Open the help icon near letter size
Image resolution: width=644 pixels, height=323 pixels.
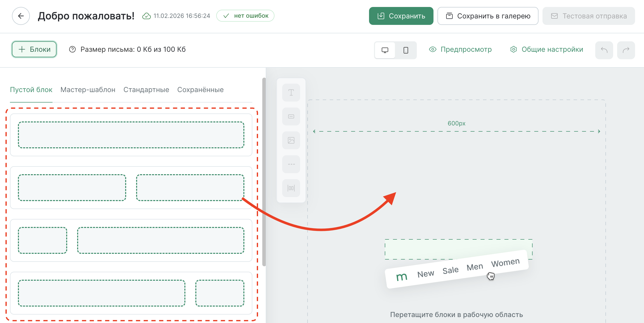click(x=72, y=49)
